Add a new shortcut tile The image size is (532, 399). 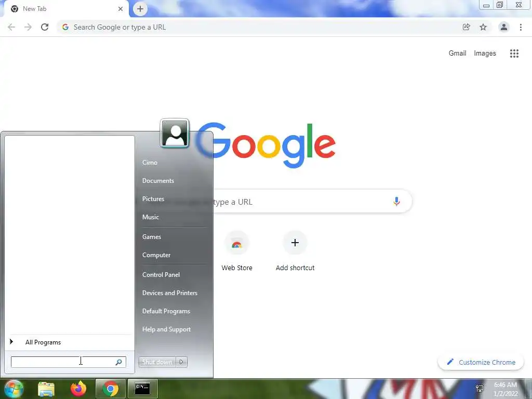[x=295, y=251]
